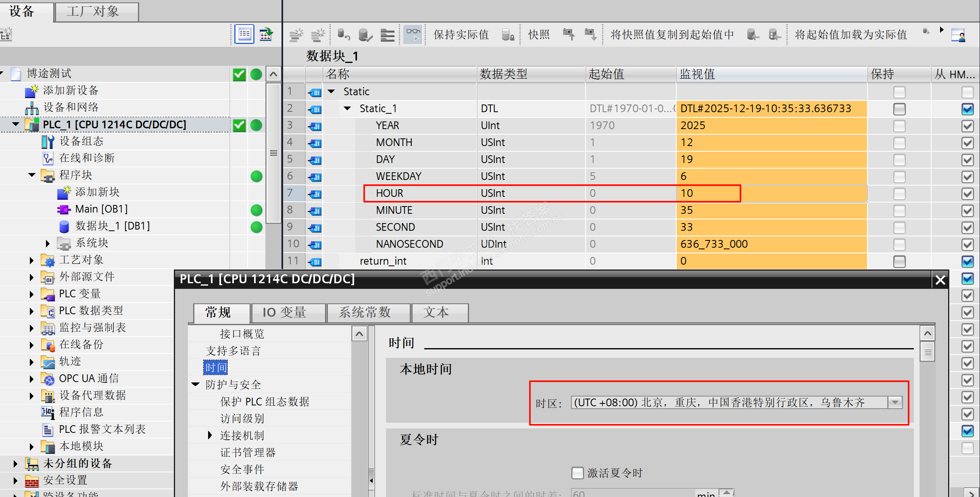This screenshot has height=497, width=980.
Task: Select Main [OB1] block icon
Action: [x=64, y=209]
